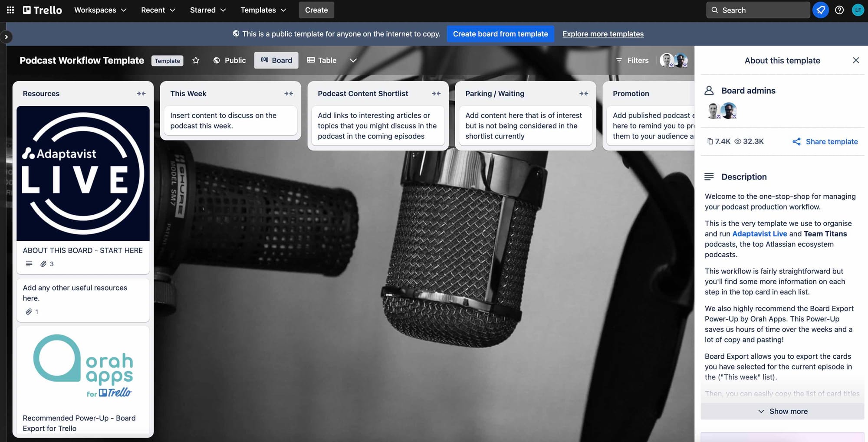Open the Templates dropdown
This screenshot has height=442, width=868.
coord(263,10)
